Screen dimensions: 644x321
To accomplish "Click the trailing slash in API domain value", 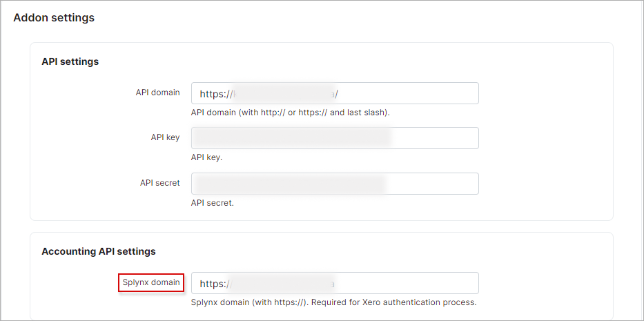I will (336, 94).
